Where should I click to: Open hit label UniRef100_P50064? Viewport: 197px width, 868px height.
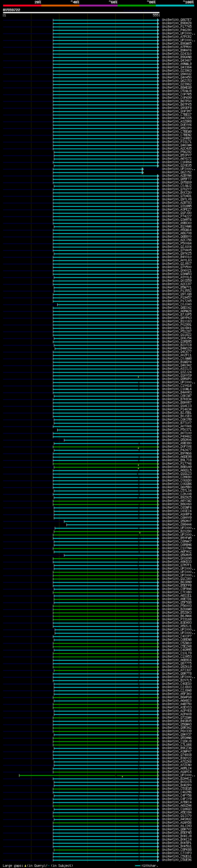[x=176, y=243]
